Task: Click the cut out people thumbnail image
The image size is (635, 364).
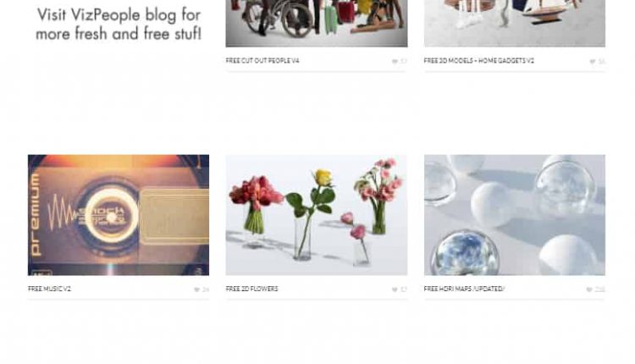Action: pyautogui.click(x=317, y=23)
